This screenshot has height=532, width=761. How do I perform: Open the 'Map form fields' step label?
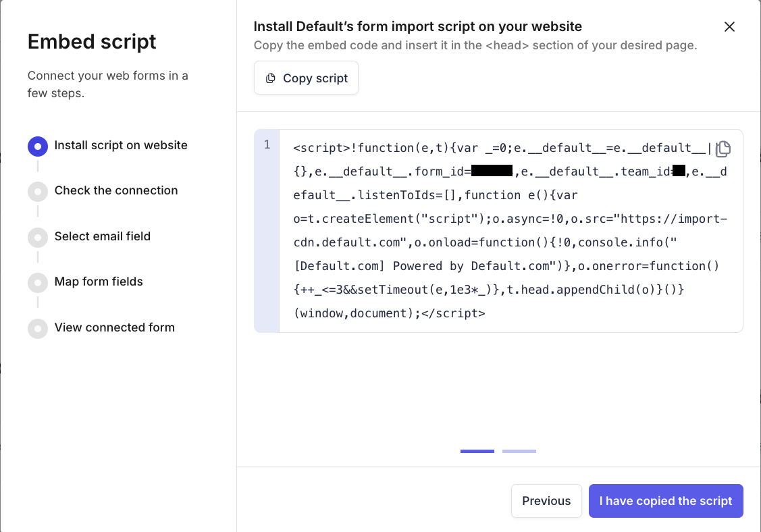(x=99, y=282)
